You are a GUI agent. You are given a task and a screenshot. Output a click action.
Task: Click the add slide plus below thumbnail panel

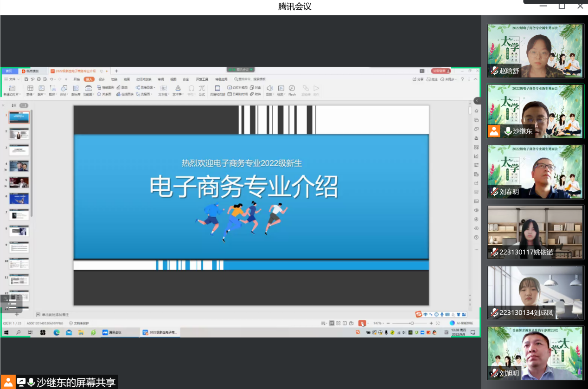pos(17,314)
